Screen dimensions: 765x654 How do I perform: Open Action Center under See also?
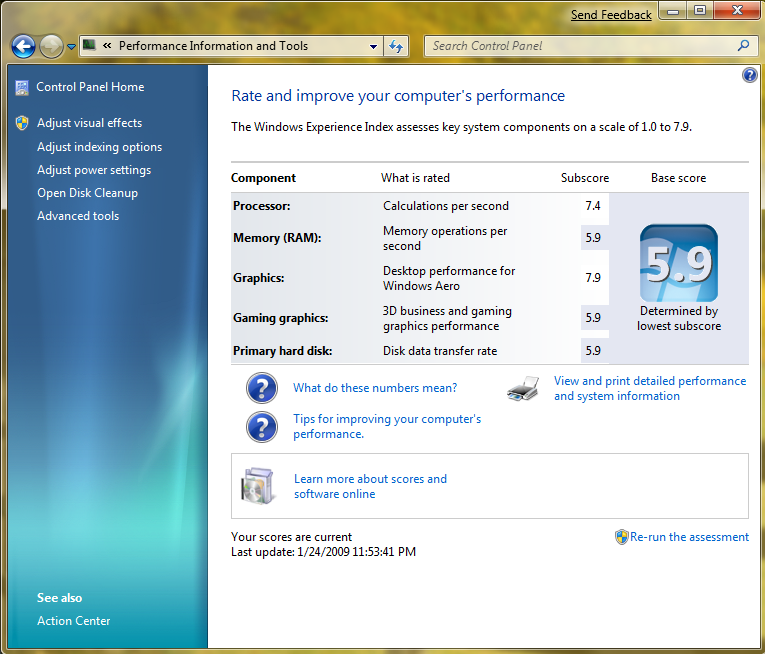pyautogui.click(x=74, y=621)
